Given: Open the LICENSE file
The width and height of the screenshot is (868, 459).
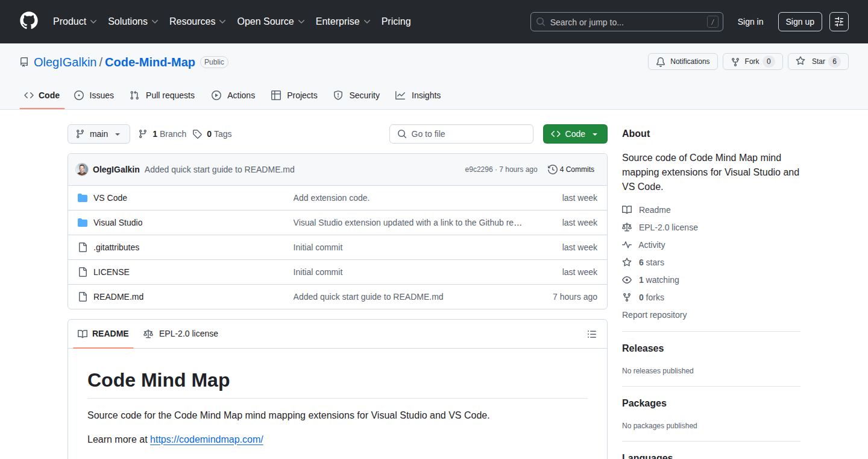Looking at the screenshot, I should pos(112,272).
